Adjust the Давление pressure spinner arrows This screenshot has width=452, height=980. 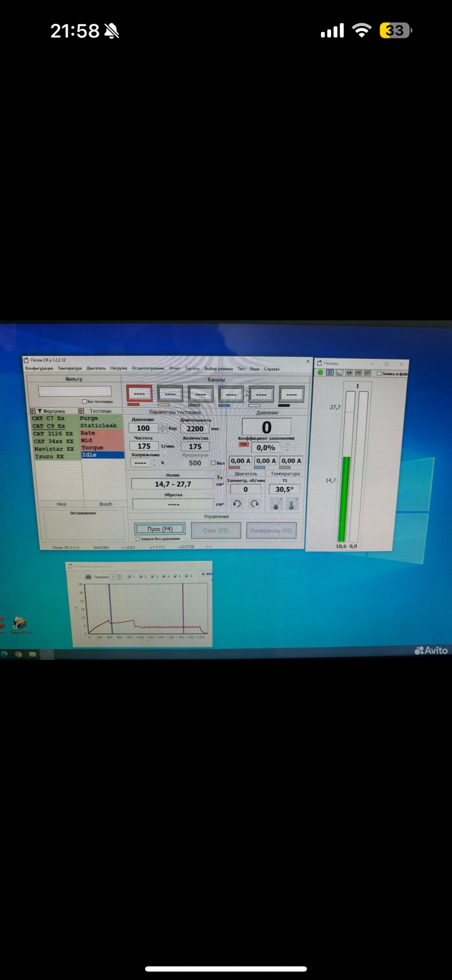coord(163,429)
